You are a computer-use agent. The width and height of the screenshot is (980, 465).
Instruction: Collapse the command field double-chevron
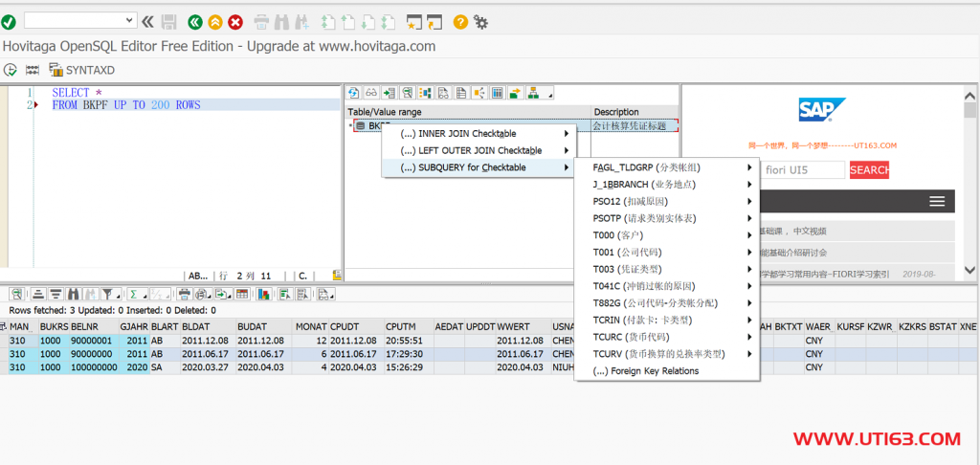point(147,23)
